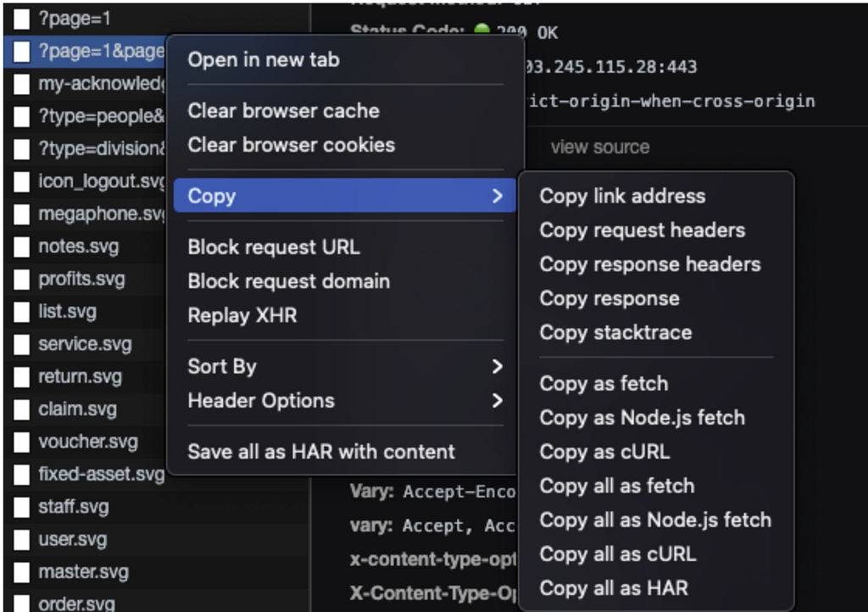This screenshot has height=612, width=868.
Task: Select the notes.svg request name
Action: (79, 247)
